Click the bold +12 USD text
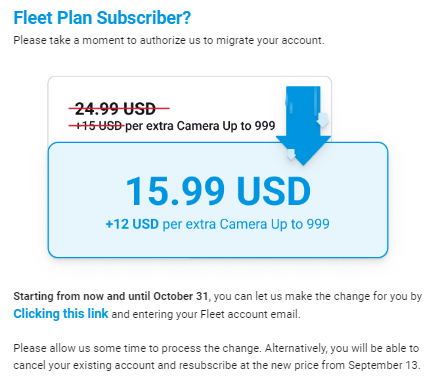Screen dimensions: 435x377 tap(132, 224)
